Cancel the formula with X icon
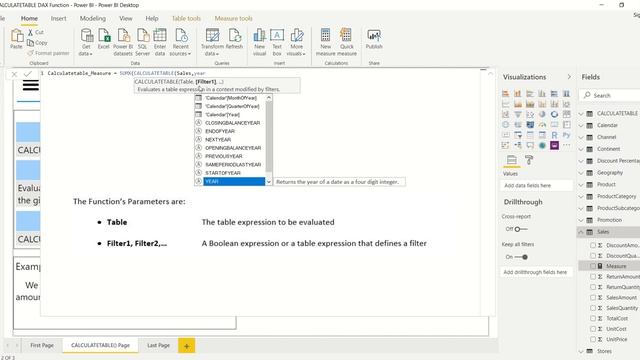This screenshot has width=640, height=360. (14, 74)
